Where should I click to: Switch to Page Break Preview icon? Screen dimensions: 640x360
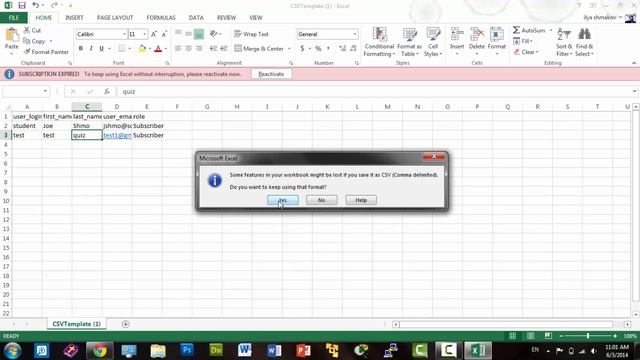(548, 336)
